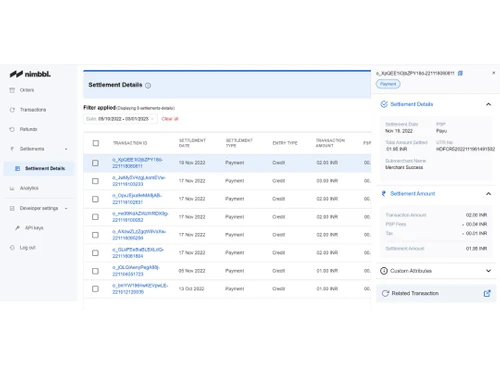Check the row with ID starting o_me

pyautogui.click(x=95, y=217)
